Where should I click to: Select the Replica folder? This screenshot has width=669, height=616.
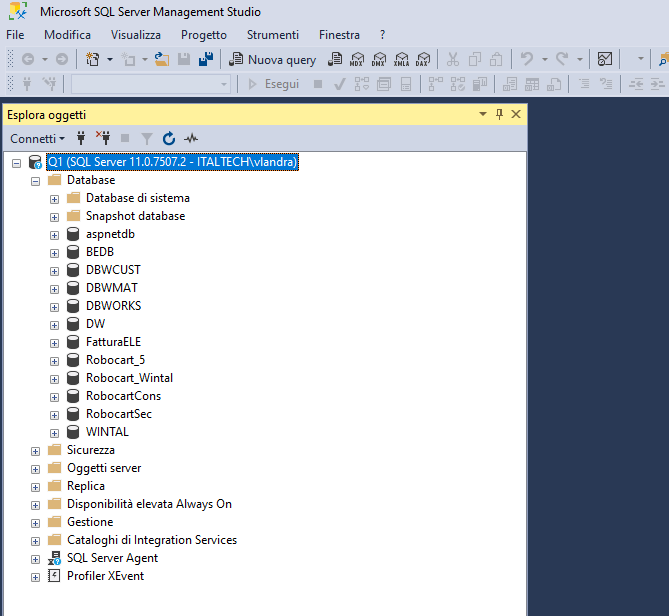[x=86, y=486]
